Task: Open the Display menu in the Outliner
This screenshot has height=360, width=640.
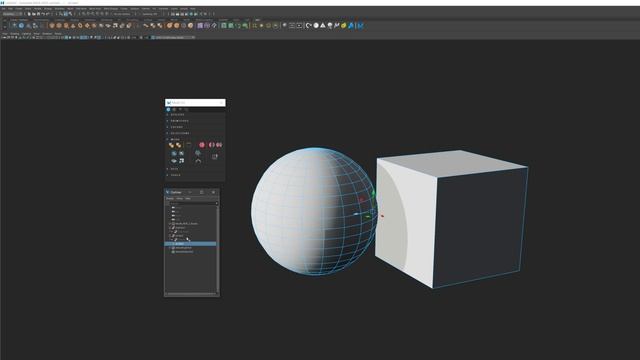Action: point(170,199)
